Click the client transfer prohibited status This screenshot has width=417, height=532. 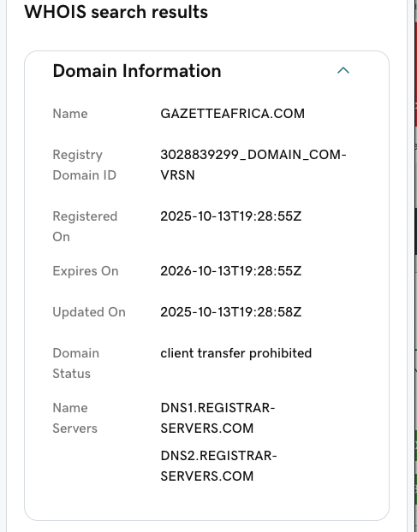pos(236,353)
